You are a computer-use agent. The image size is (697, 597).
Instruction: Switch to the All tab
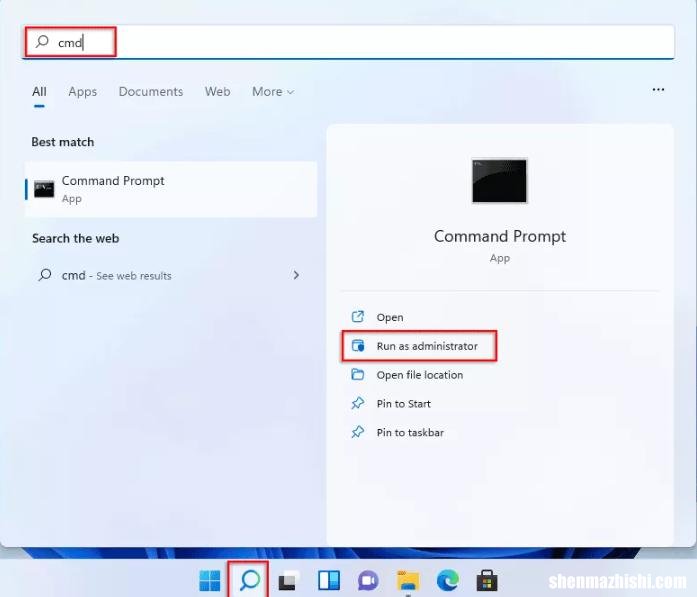pos(39,92)
